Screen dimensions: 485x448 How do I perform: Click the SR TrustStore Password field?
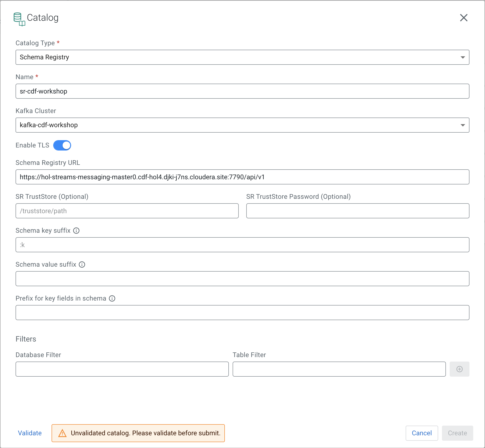coord(358,211)
